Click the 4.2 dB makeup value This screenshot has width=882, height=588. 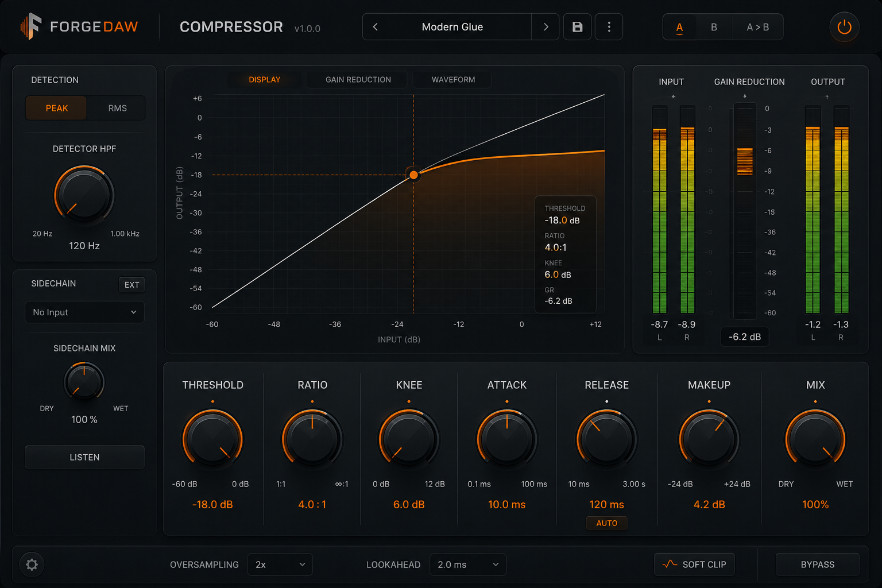(x=709, y=505)
